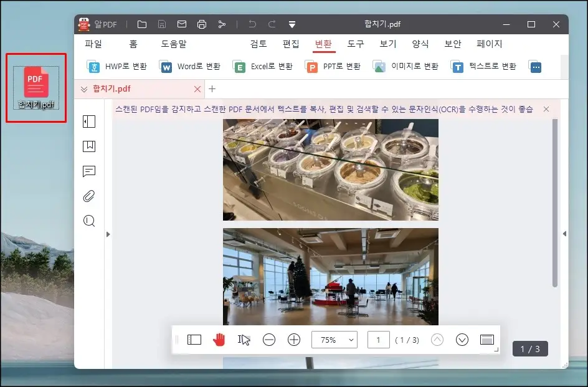Screen dimensions: 588x387
Task: Print the current PDF document
Action: pyautogui.click(x=201, y=24)
